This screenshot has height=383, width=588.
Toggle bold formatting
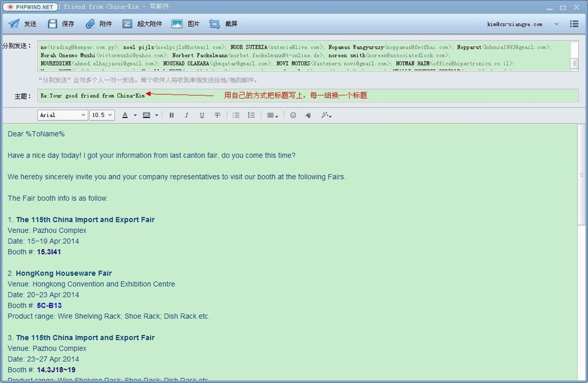172,115
